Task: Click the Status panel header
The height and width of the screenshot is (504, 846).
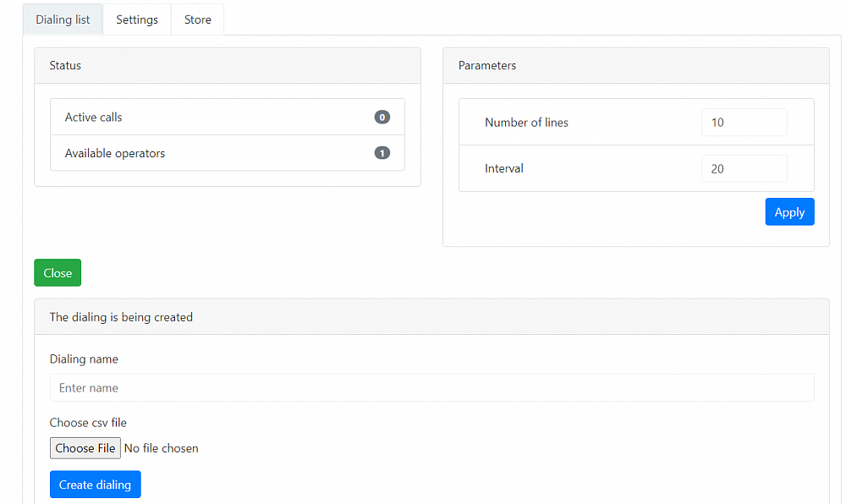Action: point(65,65)
